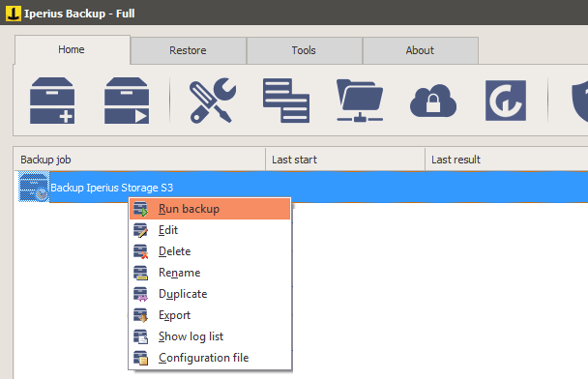This screenshot has width=588, height=379.
Task: Choose Configuration file from the context menu
Action: (x=210, y=358)
